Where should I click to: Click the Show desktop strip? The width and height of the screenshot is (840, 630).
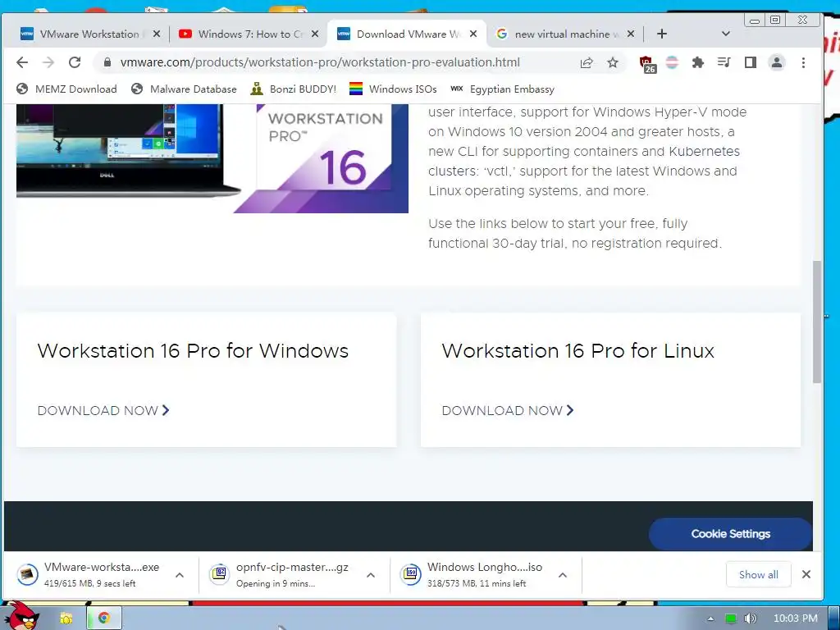[x=834, y=618]
